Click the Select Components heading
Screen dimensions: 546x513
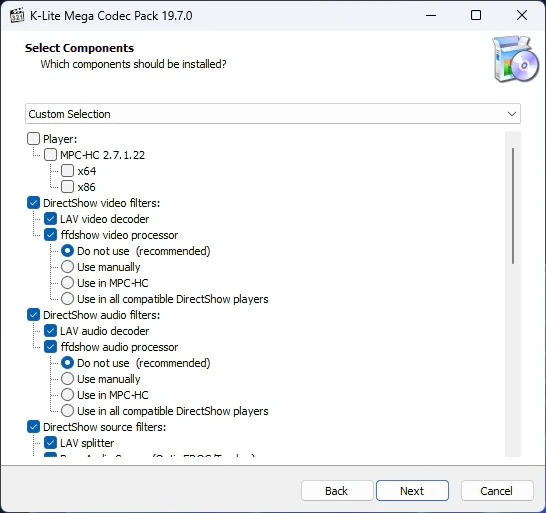[79, 48]
